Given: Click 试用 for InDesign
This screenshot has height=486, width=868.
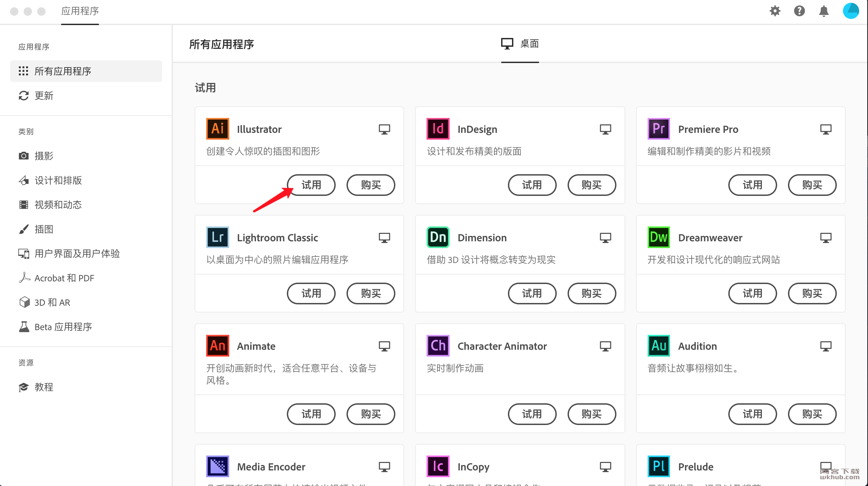Looking at the screenshot, I should 532,185.
